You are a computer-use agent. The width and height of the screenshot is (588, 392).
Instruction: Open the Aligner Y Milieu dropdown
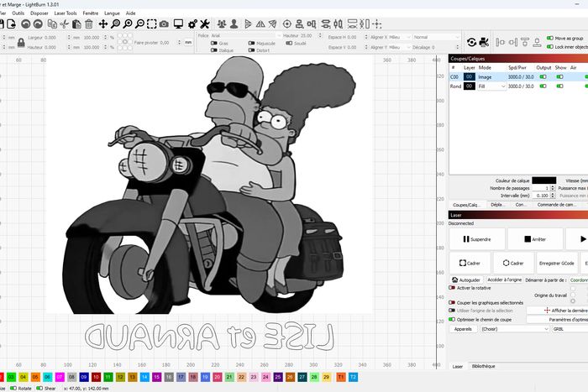pos(399,47)
